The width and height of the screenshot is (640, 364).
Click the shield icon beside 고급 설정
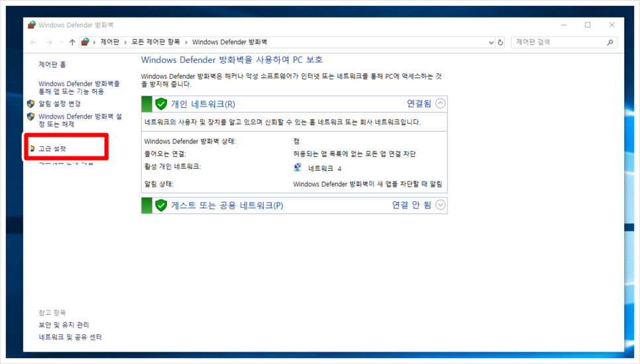[x=32, y=148]
